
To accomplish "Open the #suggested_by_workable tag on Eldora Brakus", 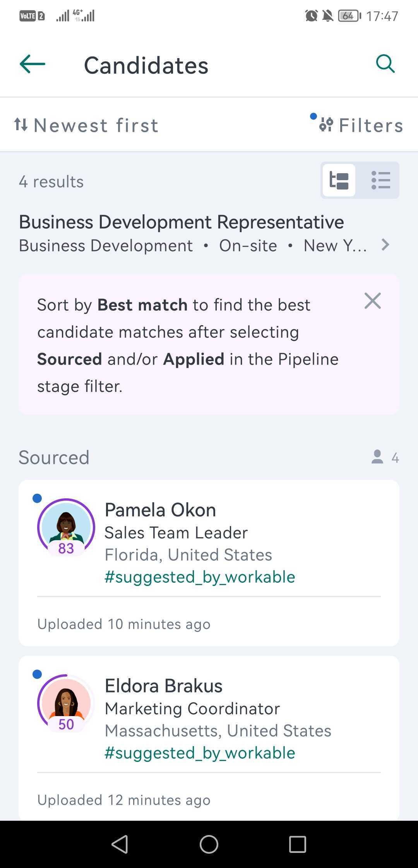I will pyautogui.click(x=200, y=753).
